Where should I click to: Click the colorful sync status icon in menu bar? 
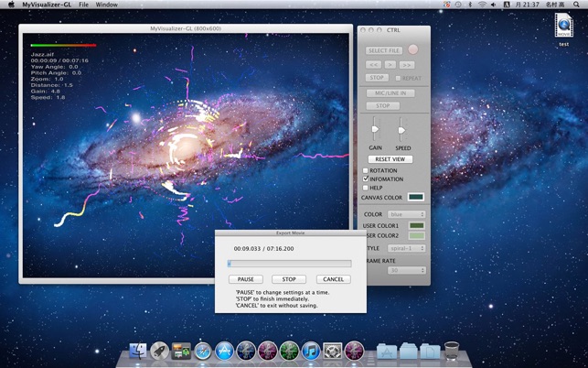tap(446, 5)
